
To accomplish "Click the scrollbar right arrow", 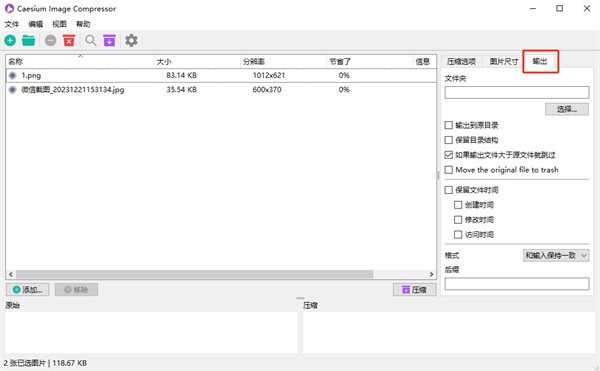I will pos(431,274).
